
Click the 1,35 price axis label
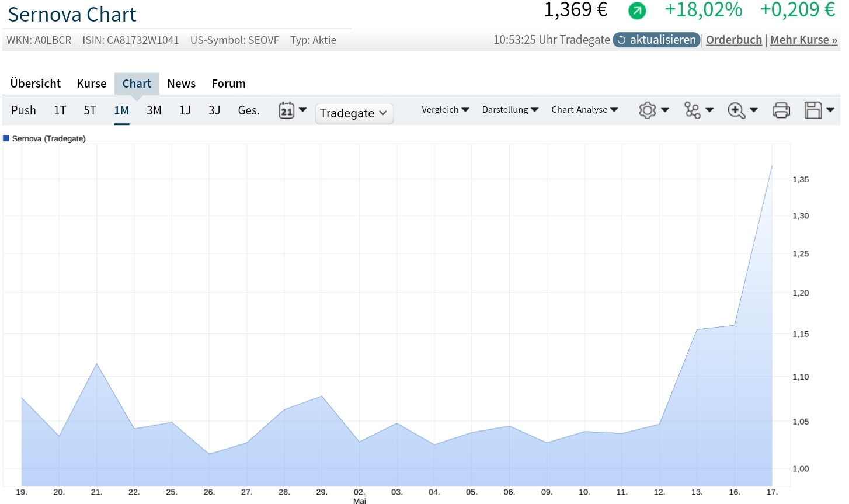(801, 179)
